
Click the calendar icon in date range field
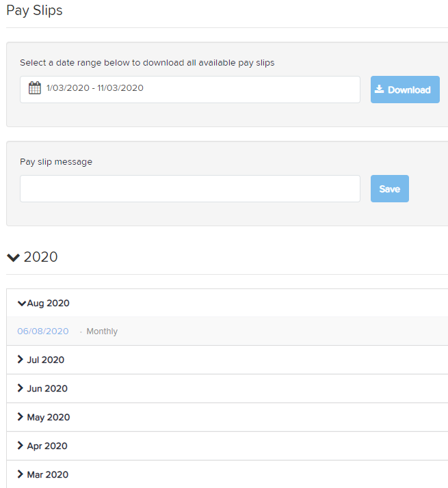tap(35, 88)
